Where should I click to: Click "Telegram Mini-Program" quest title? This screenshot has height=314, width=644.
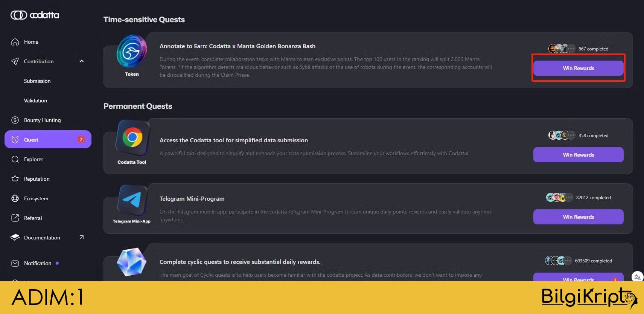pos(192,199)
